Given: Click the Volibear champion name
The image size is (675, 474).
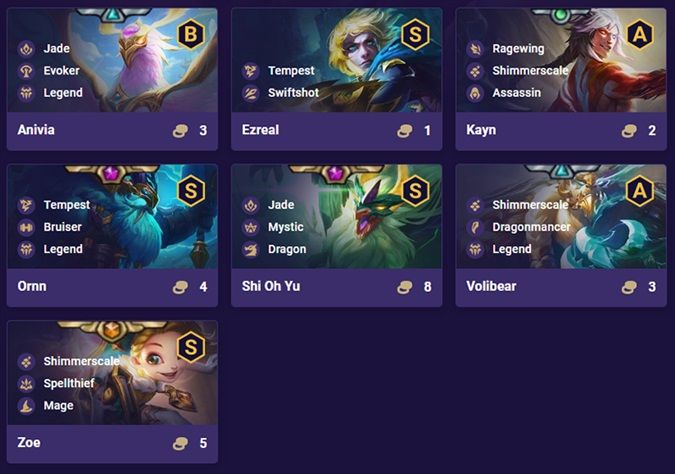Looking at the screenshot, I should point(491,286).
